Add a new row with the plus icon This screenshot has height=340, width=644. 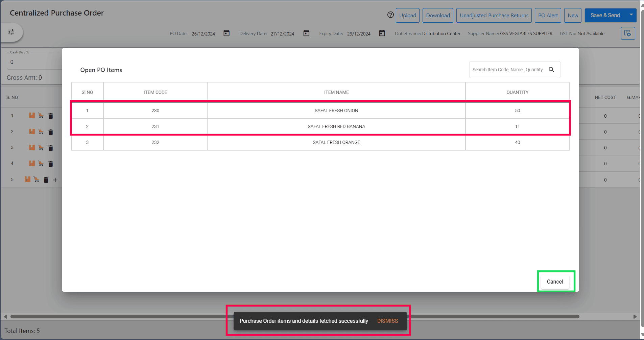[x=55, y=180]
